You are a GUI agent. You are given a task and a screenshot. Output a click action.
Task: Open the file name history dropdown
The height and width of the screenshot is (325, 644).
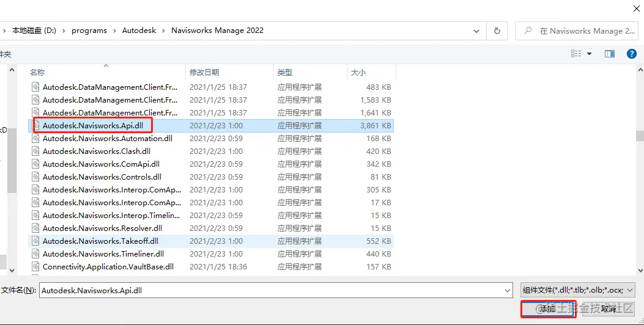(x=508, y=291)
